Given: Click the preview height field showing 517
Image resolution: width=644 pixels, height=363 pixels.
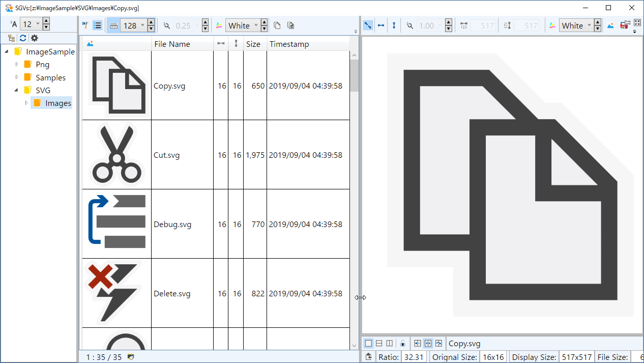Looking at the screenshot, I should (526, 25).
